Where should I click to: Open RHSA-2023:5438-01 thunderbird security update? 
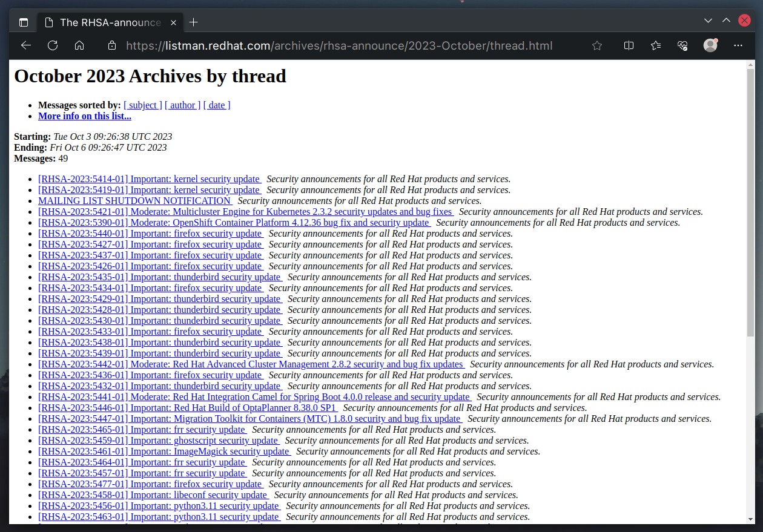click(x=160, y=343)
